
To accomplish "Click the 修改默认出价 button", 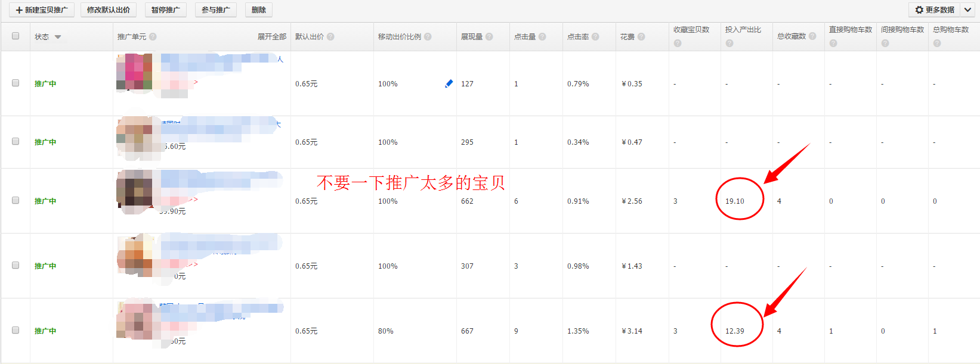I will [x=108, y=10].
